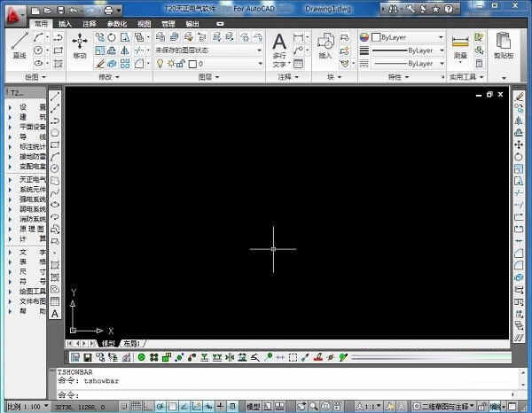Click the save icon in bottom toolbar
Image resolution: width=532 pixels, height=413 pixels.
[x=88, y=357]
